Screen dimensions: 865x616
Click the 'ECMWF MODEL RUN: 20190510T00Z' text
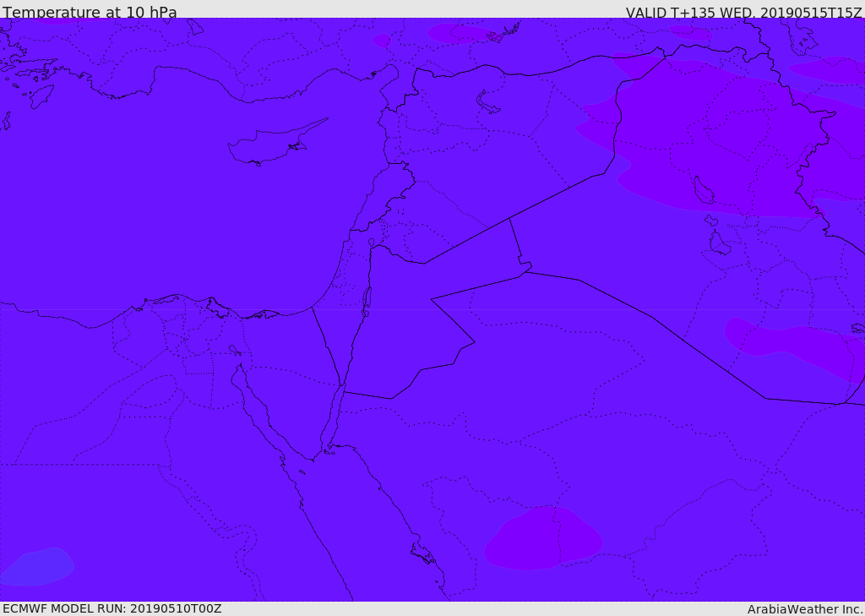pos(112,608)
